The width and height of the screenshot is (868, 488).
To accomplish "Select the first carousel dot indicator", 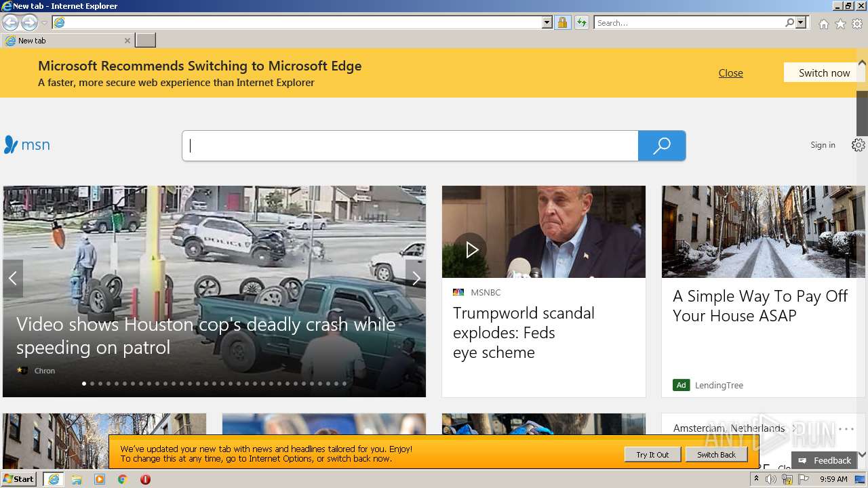I will [x=84, y=384].
